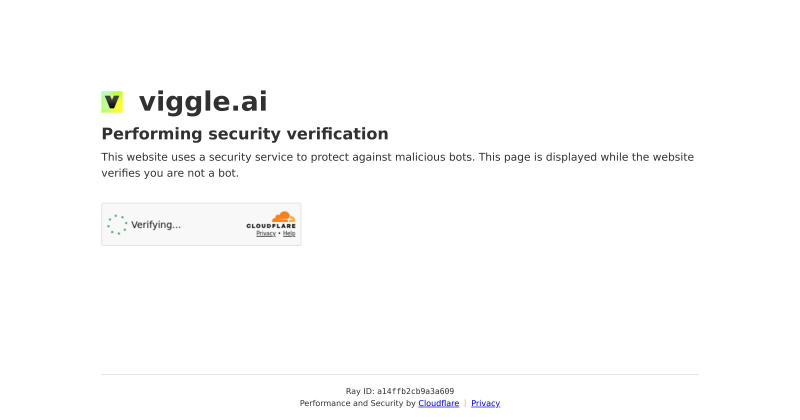Click the vertical bar separator in the footer

[465, 403]
